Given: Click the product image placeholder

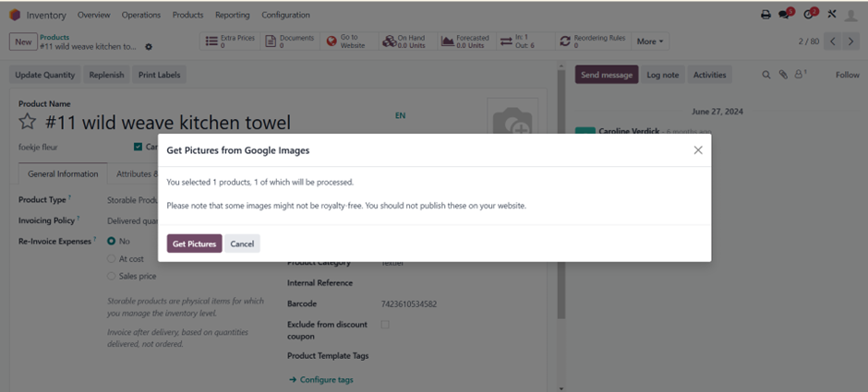Looking at the screenshot, I should (512, 116).
